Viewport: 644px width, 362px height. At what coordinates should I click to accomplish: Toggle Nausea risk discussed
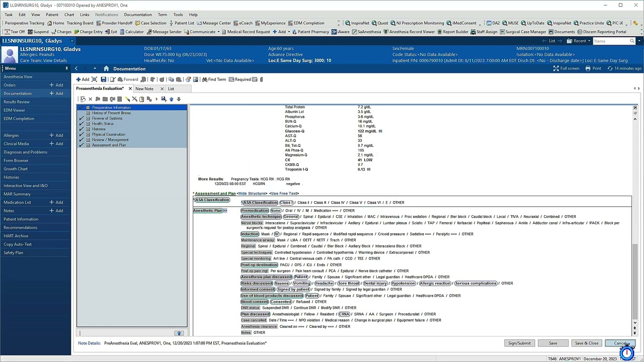[x=282, y=284]
